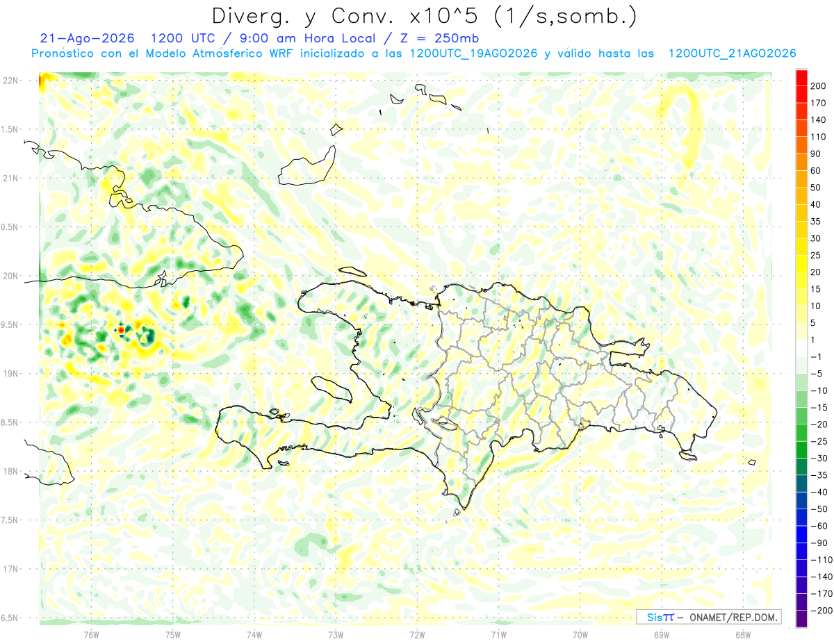834x644 pixels.
Task: Click the '72W' longitude label
Action: (x=417, y=635)
